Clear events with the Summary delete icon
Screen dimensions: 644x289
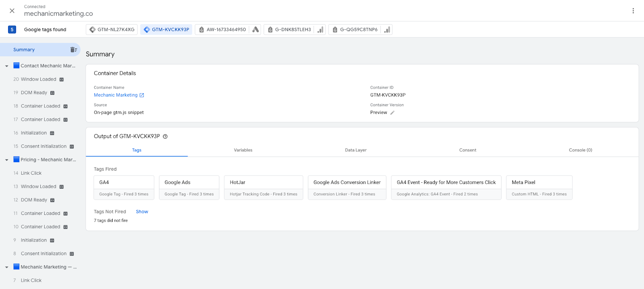(74, 50)
